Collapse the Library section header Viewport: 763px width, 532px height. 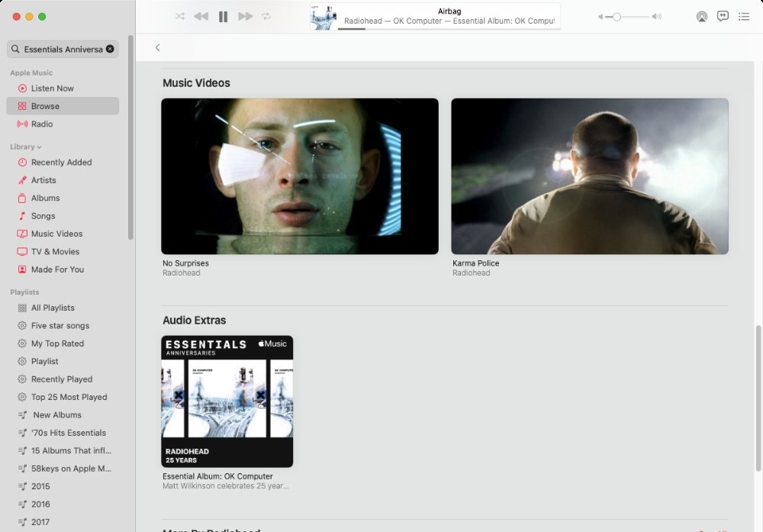(26, 147)
